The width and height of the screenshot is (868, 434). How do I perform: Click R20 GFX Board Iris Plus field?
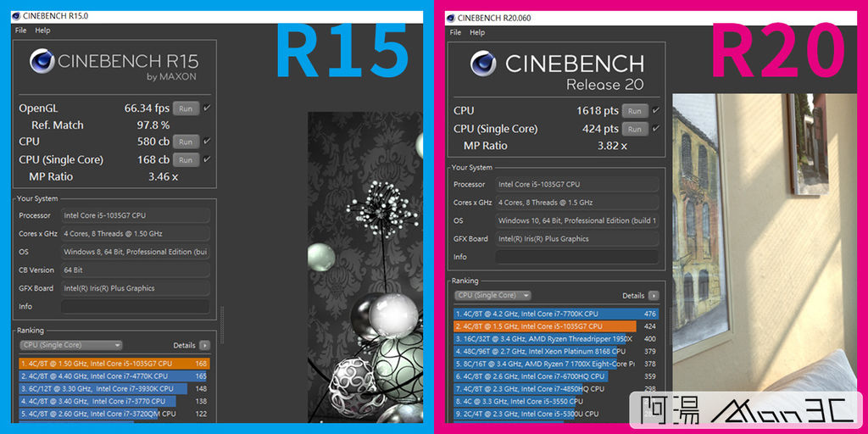pos(576,238)
